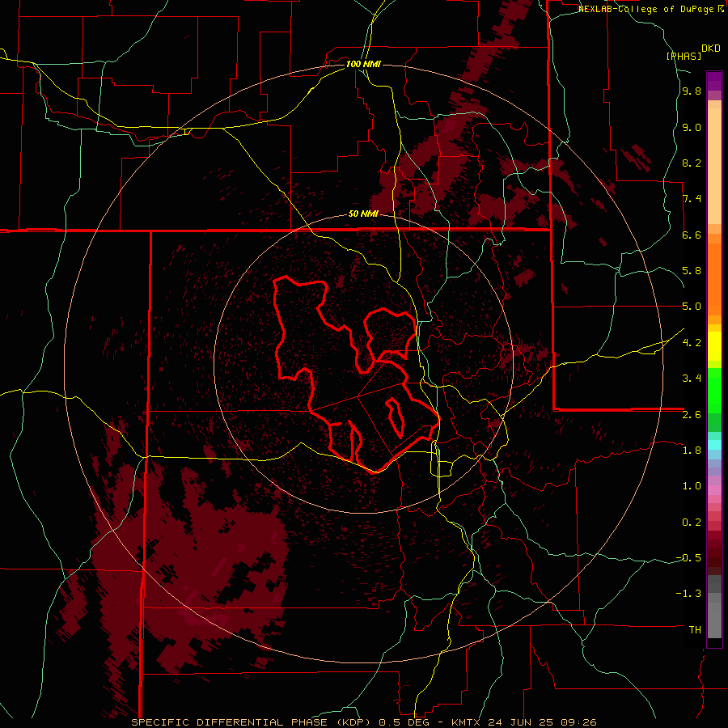Click the "SPECIFIC DIFFERENTIAL PHASE (KDP)" product caption

coord(252,722)
